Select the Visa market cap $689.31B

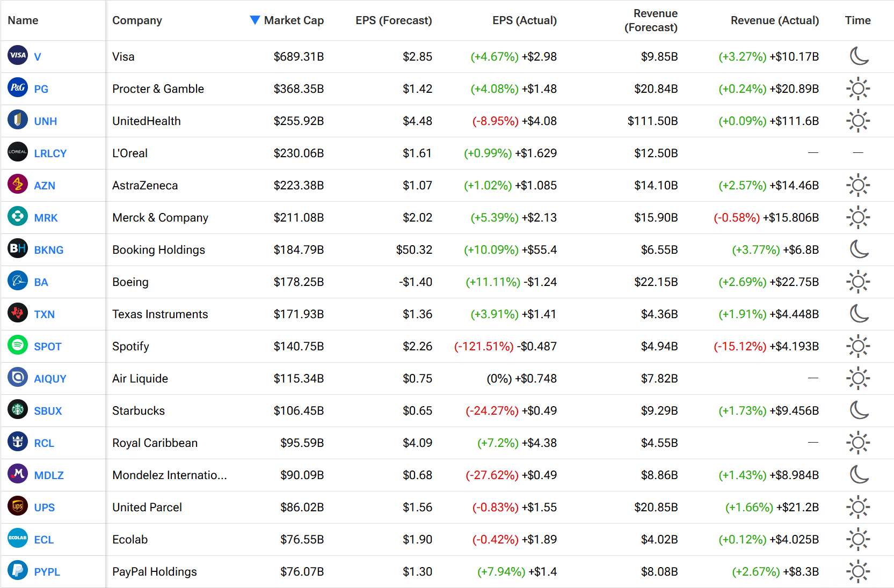[x=299, y=57]
